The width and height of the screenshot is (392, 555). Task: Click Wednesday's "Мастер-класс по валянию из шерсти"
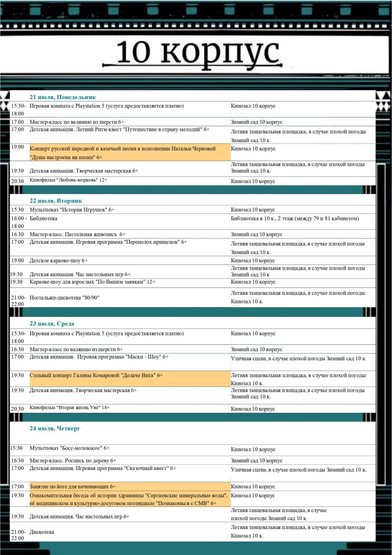(x=76, y=349)
